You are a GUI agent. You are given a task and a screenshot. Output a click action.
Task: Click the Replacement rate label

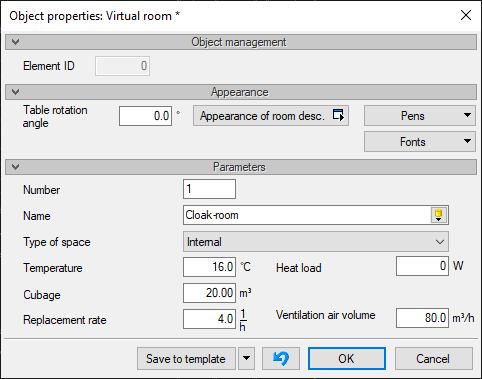point(65,320)
